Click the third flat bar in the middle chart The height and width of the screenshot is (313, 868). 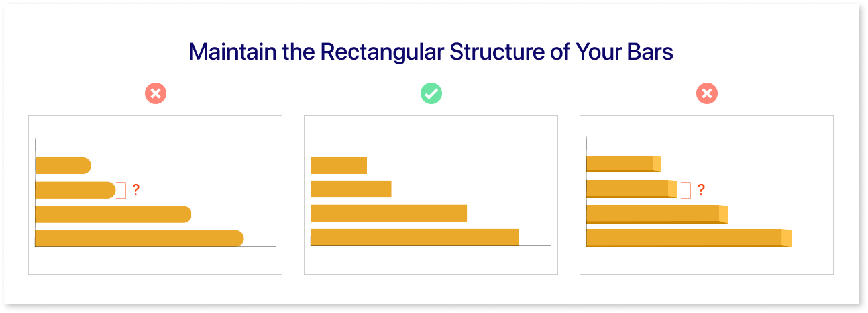pos(389,213)
